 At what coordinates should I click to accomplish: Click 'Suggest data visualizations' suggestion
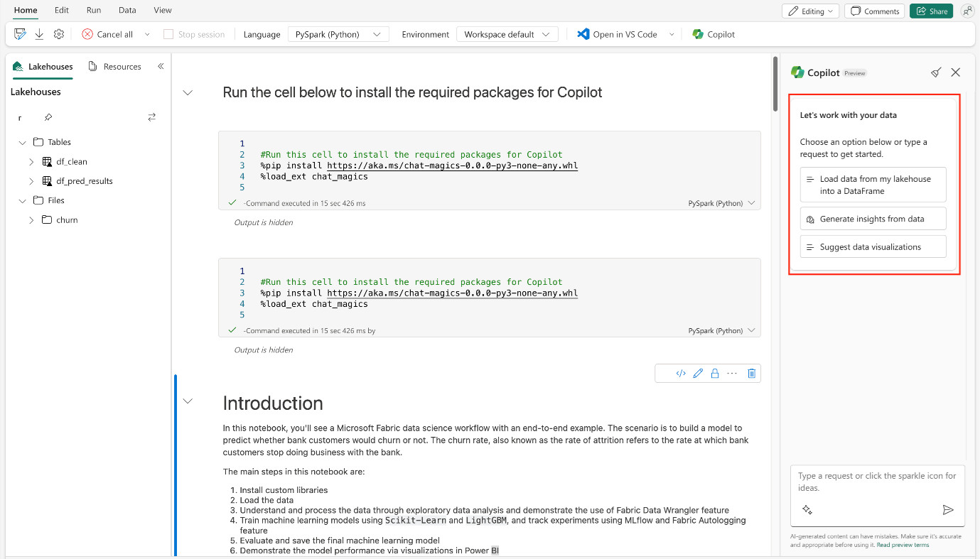[x=873, y=246]
